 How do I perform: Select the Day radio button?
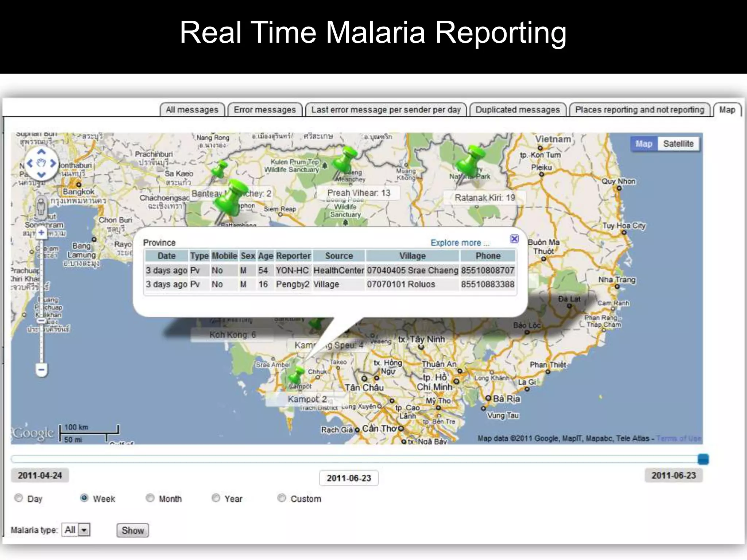[x=18, y=498]
